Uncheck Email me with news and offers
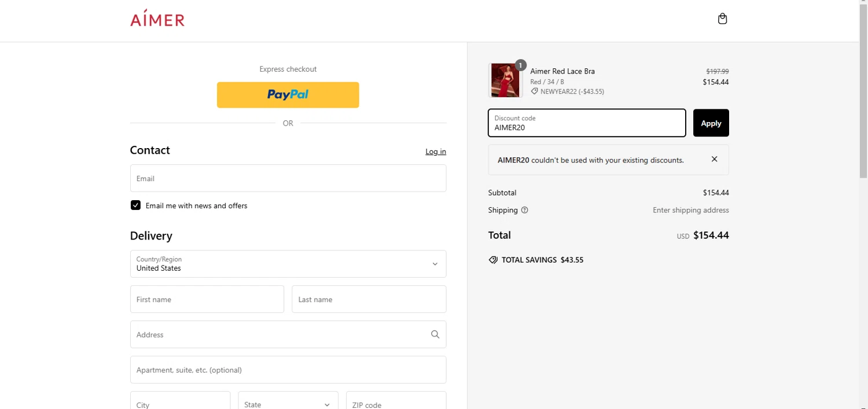This screenshot has height=409, width=868. coord(135,205)
